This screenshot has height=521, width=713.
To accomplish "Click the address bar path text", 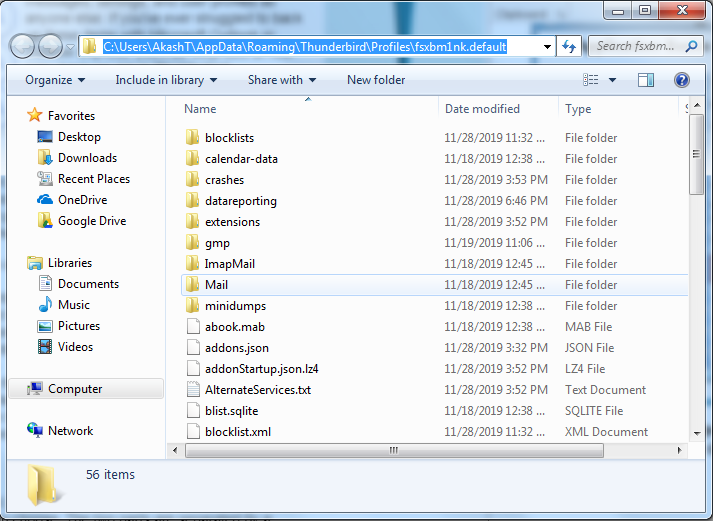I will point(305,46).
